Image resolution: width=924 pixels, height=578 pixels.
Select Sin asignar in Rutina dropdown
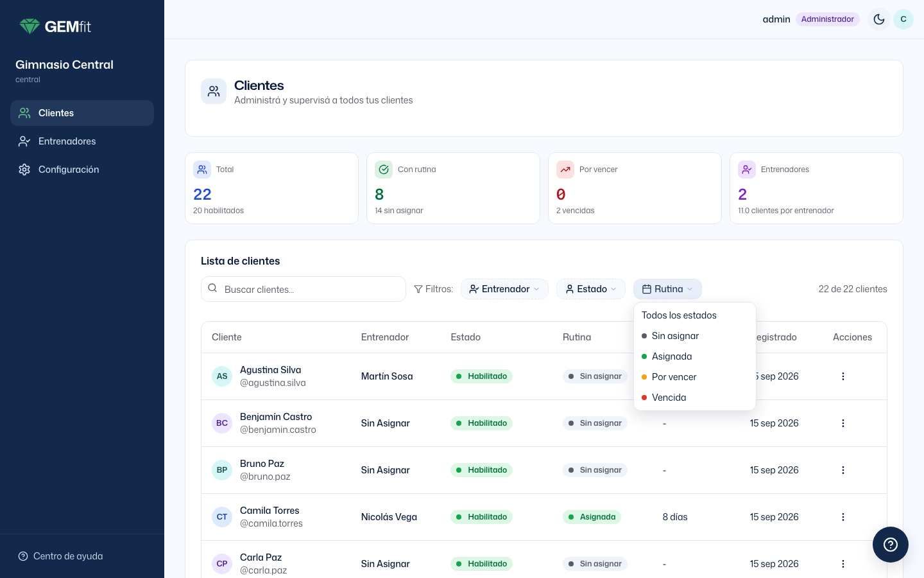point(695,336)
